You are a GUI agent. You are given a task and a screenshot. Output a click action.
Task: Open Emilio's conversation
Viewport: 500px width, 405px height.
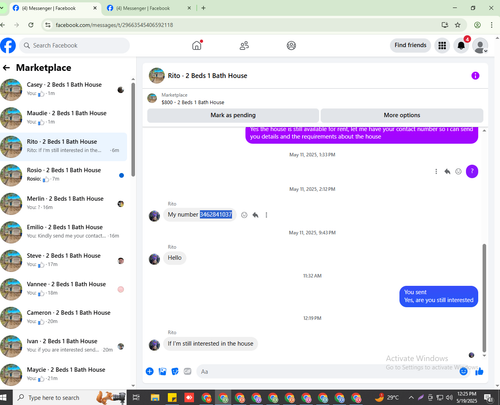click(63, 232)
